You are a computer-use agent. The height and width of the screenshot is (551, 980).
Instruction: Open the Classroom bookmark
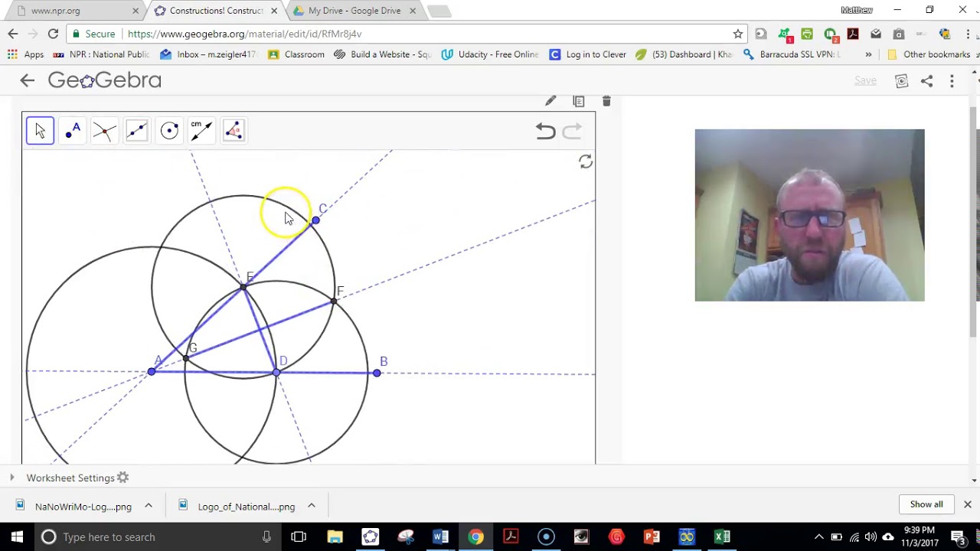point(296,54)
